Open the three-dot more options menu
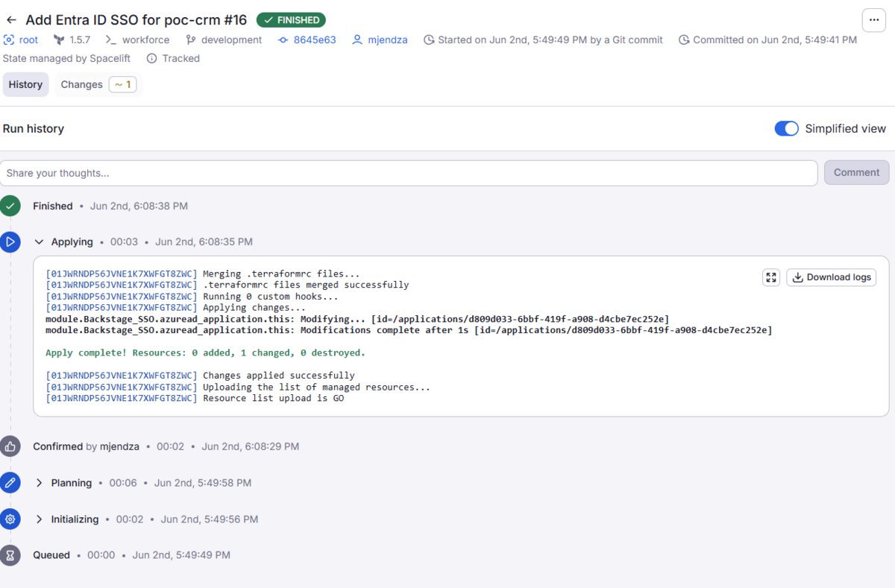Viewport: 895px width, 588px height. [x=873, y=20]
